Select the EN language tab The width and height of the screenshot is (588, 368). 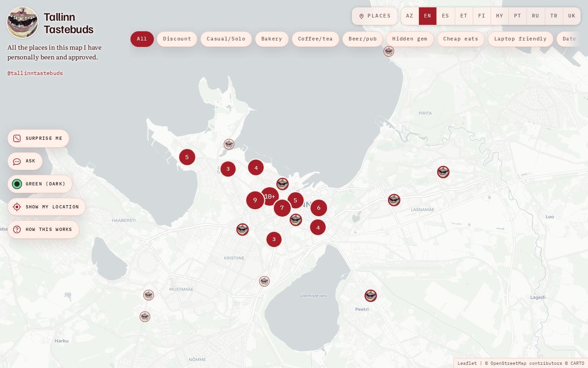coord(428,16)
